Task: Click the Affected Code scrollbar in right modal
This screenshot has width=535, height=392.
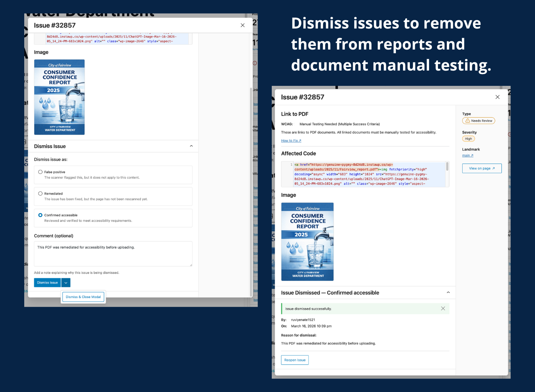Action: (447, 167)
